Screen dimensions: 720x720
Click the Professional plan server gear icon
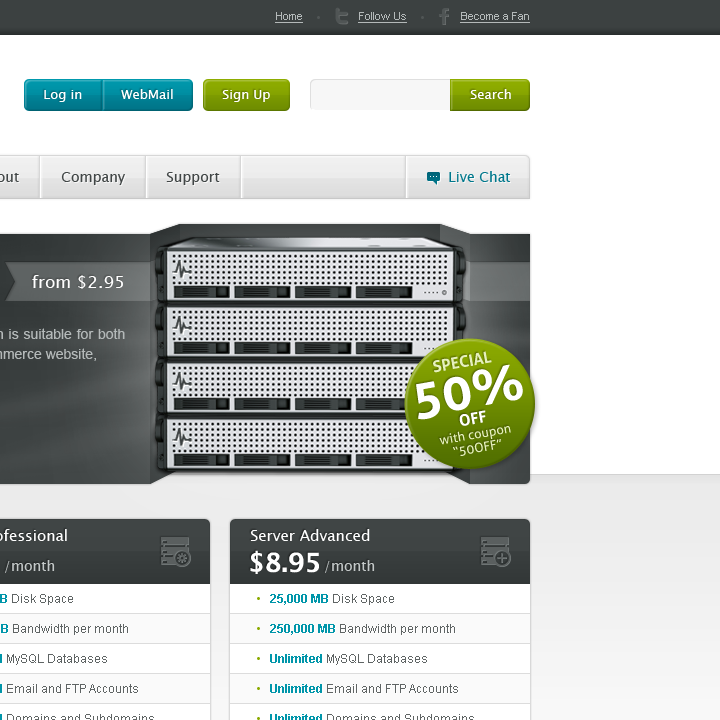[175, 551]
